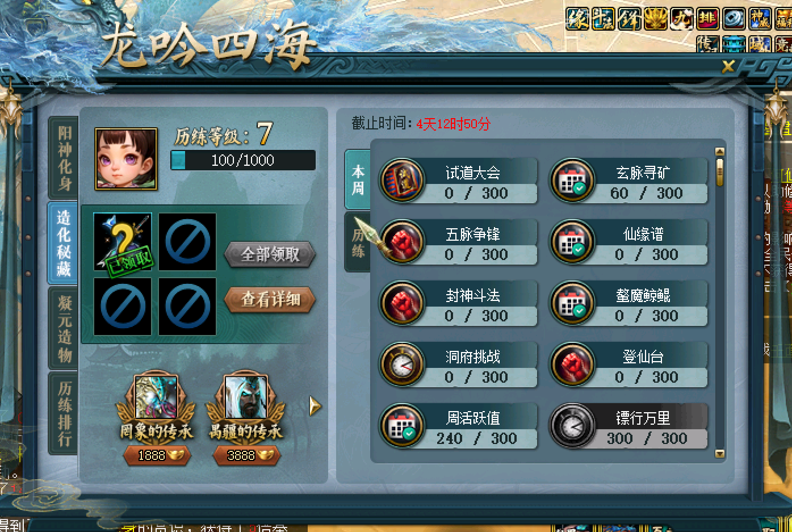The image size is (792, 532).
Task: Click the 五脉争锋 red fist icon
Action: [402, 242]
